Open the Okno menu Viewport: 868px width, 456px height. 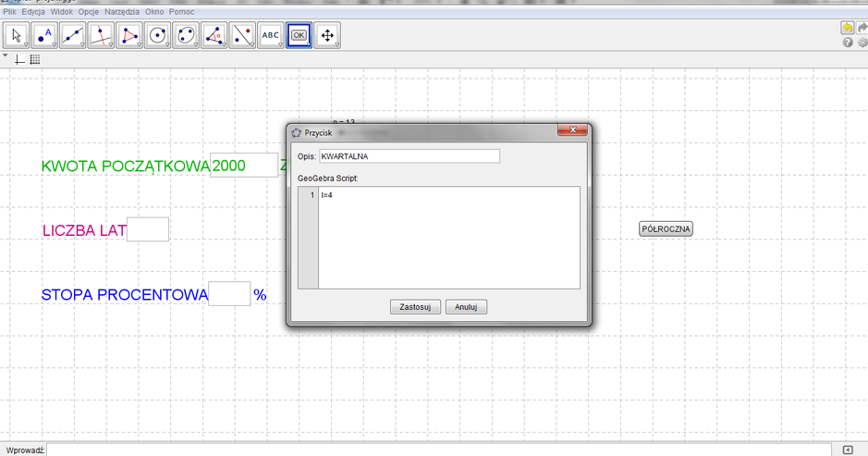coord(154,12)
